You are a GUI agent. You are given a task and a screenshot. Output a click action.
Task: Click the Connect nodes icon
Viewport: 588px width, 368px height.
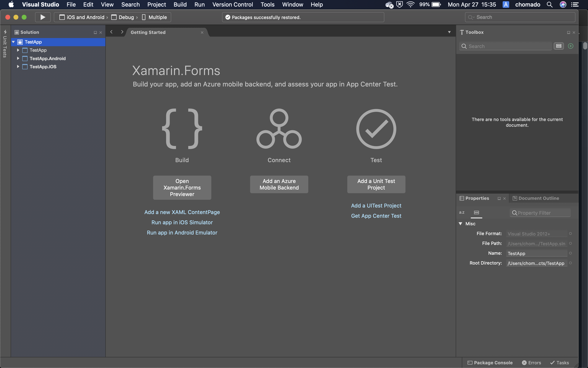click(279, 129)
